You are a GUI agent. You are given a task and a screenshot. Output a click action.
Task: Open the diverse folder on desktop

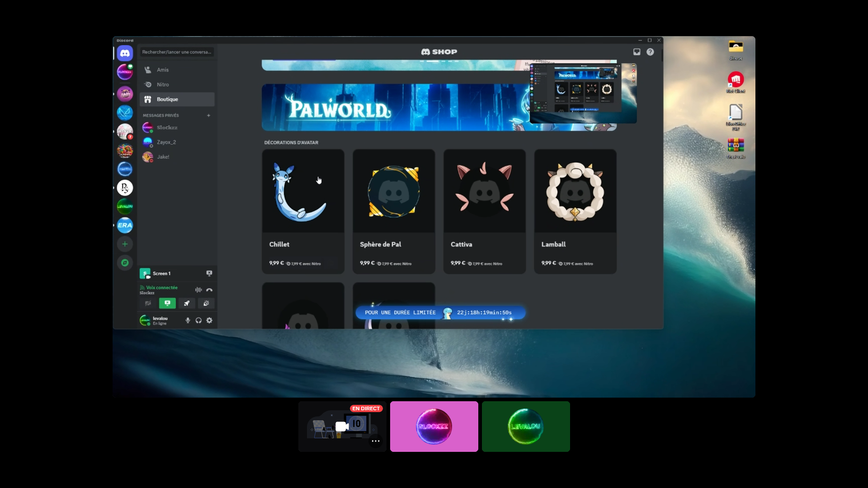click(736, 50)
